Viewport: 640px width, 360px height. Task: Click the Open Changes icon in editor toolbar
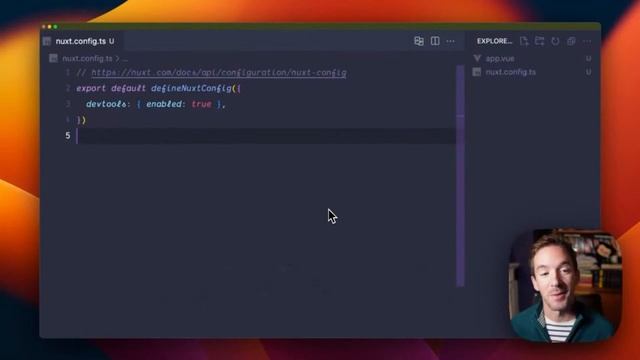[x=419, y=41]
